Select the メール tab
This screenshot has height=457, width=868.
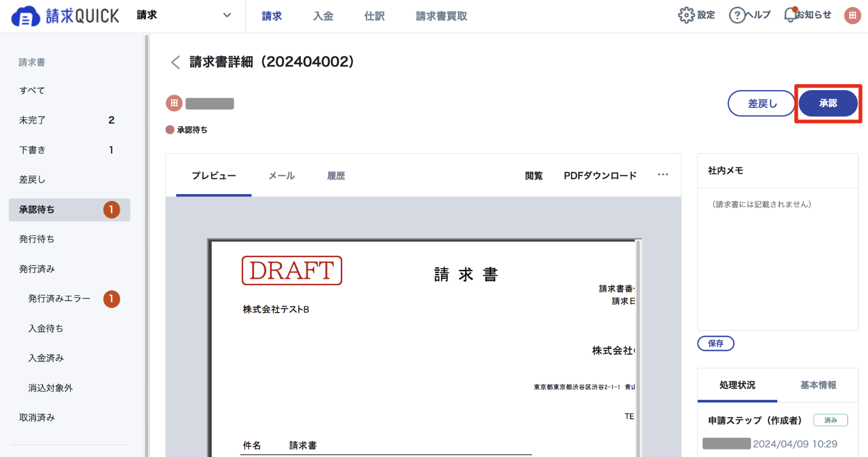coord(282,176)
